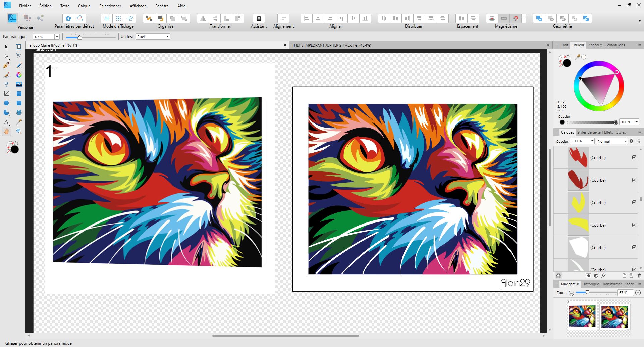
Task: Open the Affichage menu
Action: point(138,6)
